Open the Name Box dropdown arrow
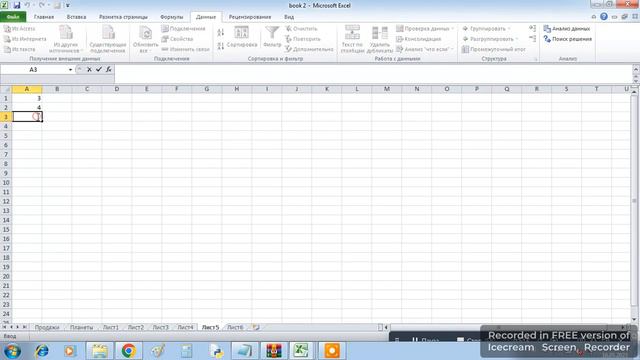This screenshot has height=360, width=640. 70,70
